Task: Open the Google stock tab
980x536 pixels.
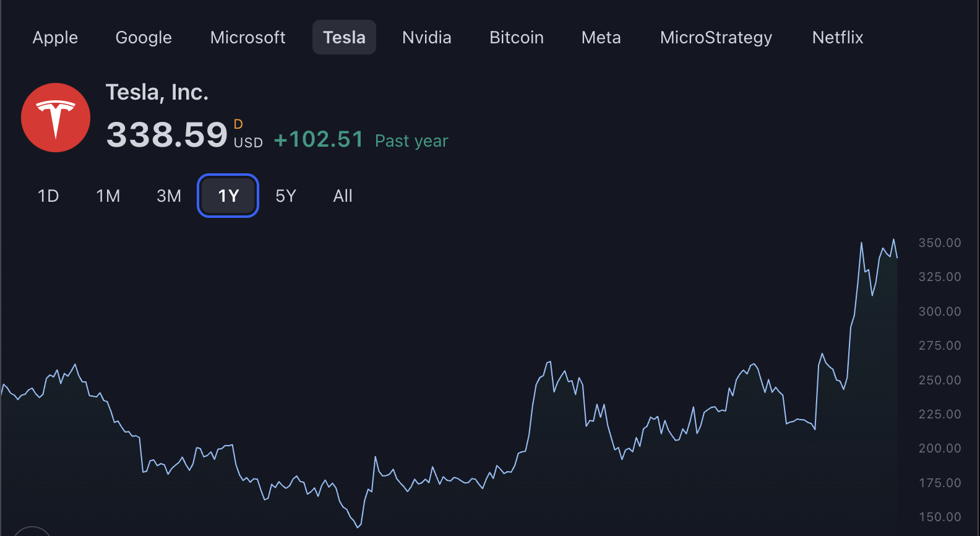Action: (x=144, y=37)
